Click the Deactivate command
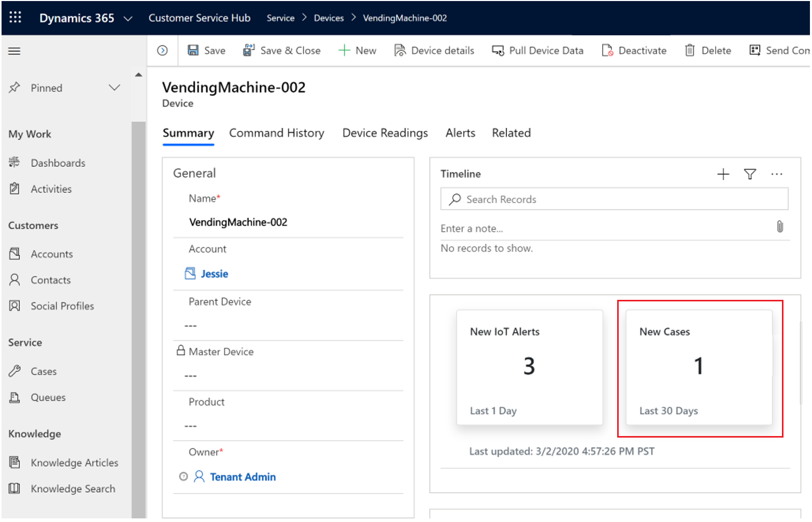 (634, 50)
